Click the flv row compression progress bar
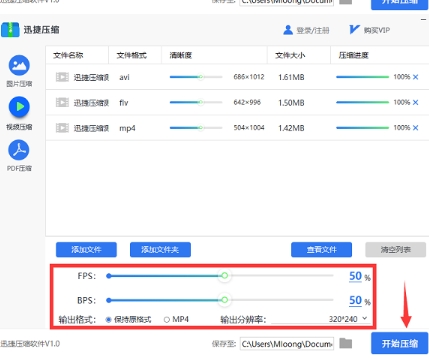 (362, 102)
